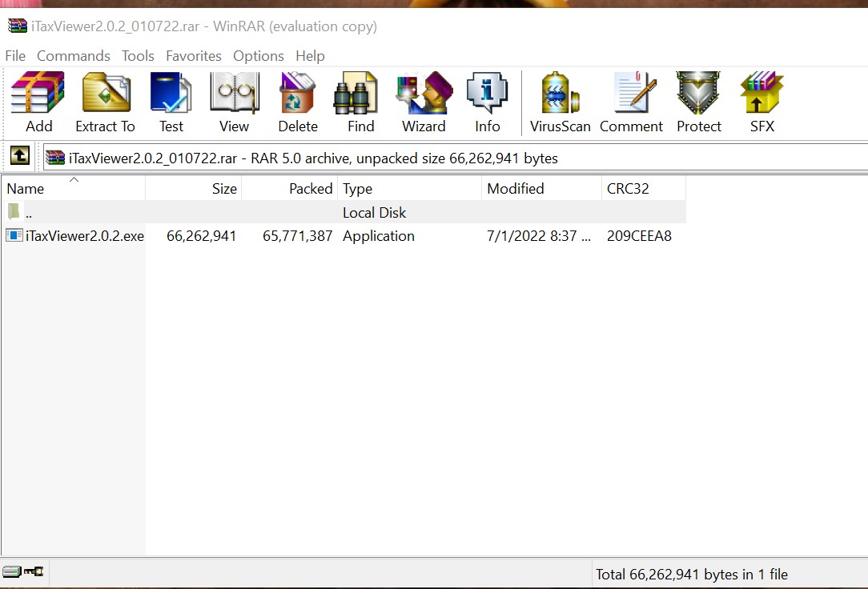Select the iTaxViewer2.0.2.exe file icon
Screen dimensions: 868x589
click(14, 235)
